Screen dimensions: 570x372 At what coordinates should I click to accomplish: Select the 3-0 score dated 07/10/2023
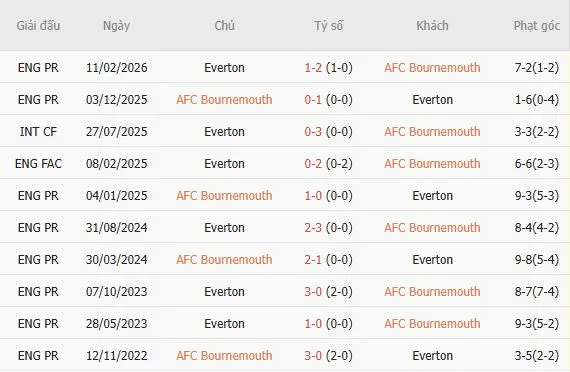tap(313, 292)
